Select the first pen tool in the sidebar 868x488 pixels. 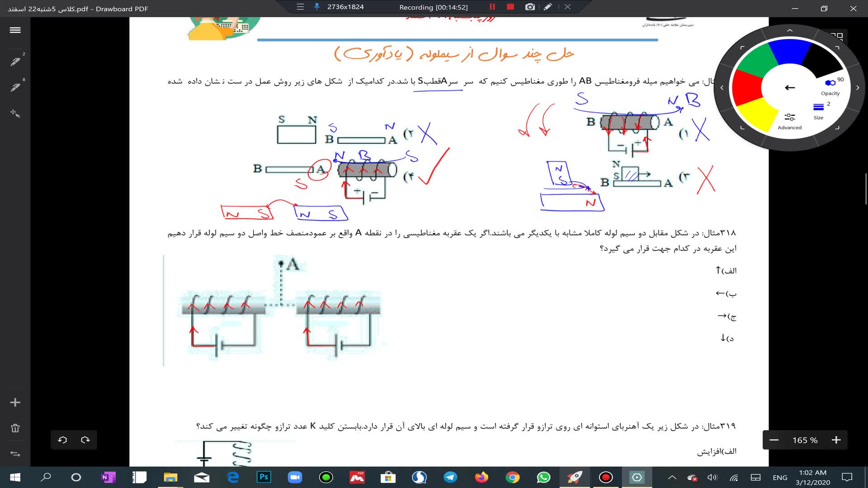click(x=15, y=61)
